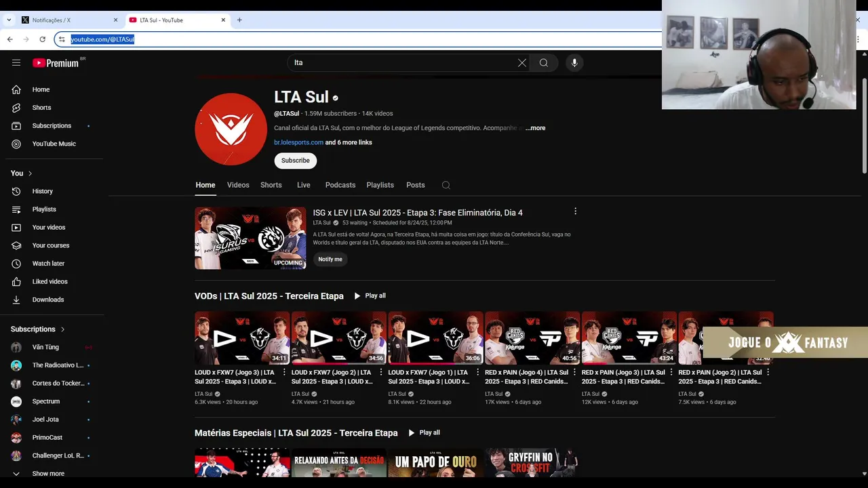Switch to the Shorts channel tab
The image size is (868, 488).
(x=271, y=185)
